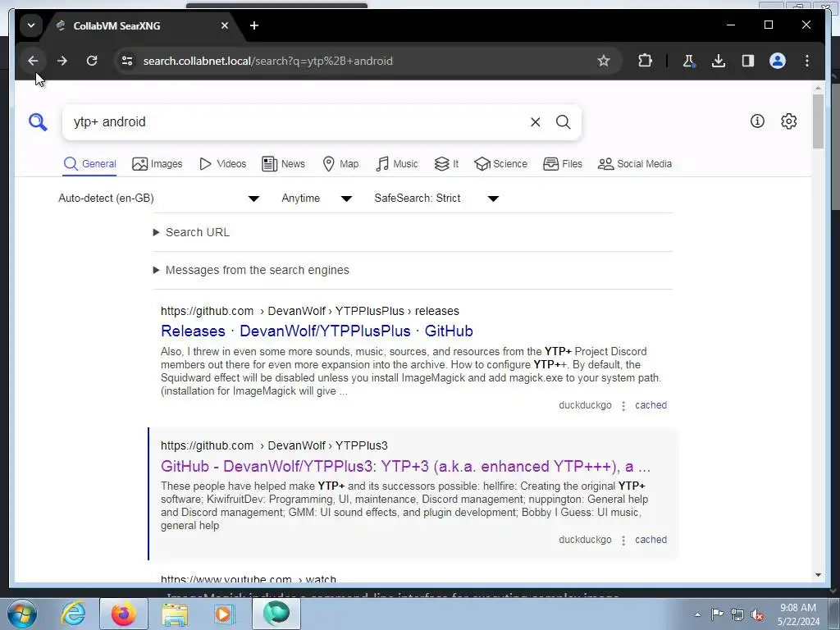Open the Extensions puzzle icon

pos(645,61)
